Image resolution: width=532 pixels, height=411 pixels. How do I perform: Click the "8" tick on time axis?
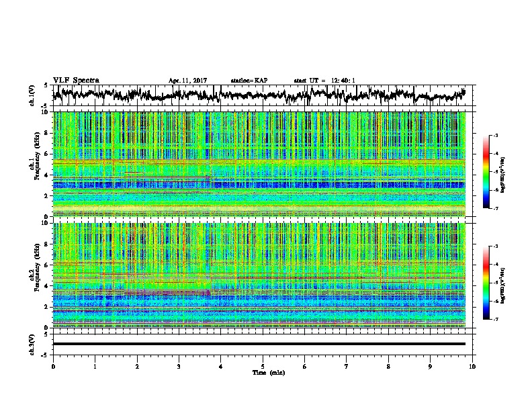tap(388, 367)
